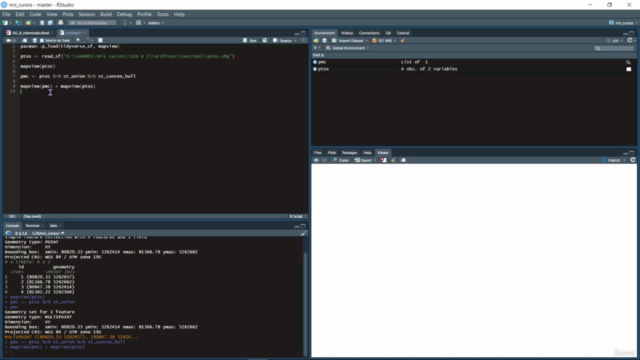The height and width of the screenshot is (360, 640).
Task: Open code tools wand in editor toolbar
Action: pyautogui.click(x=87, y=40)
